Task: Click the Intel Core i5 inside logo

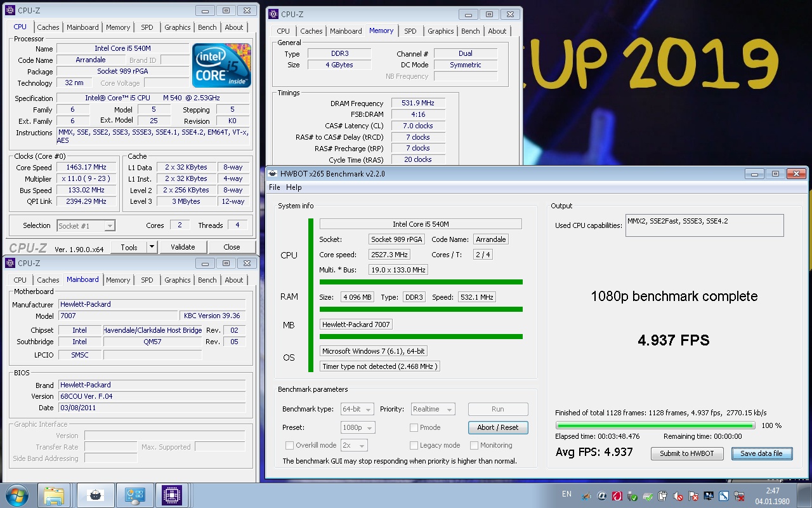Action: click(x=221, y=65)
